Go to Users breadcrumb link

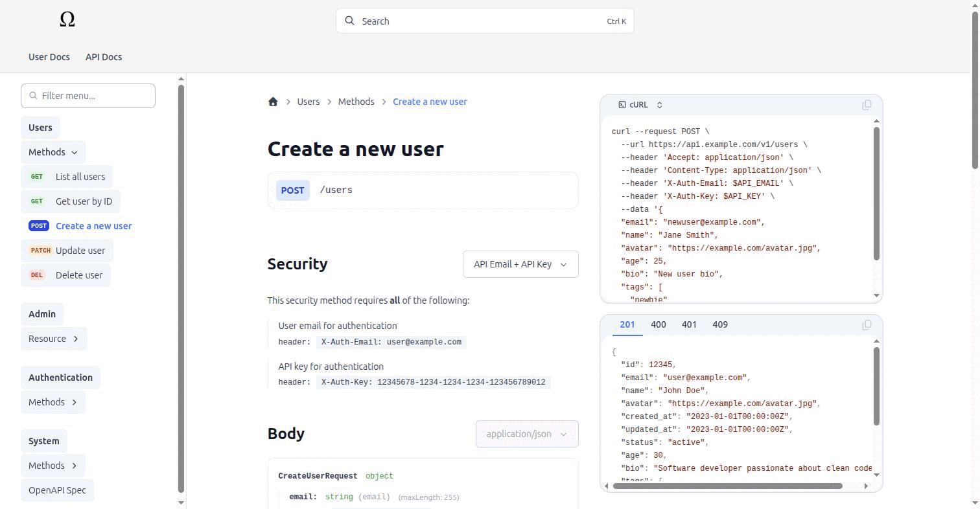click(x=309, y=102)
